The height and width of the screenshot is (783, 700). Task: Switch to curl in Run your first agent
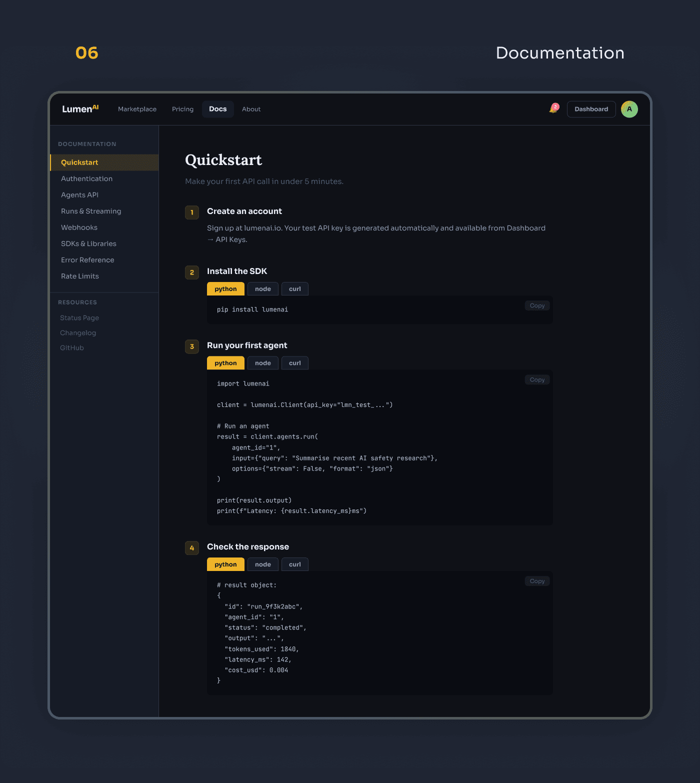click(x=294, y=362)
